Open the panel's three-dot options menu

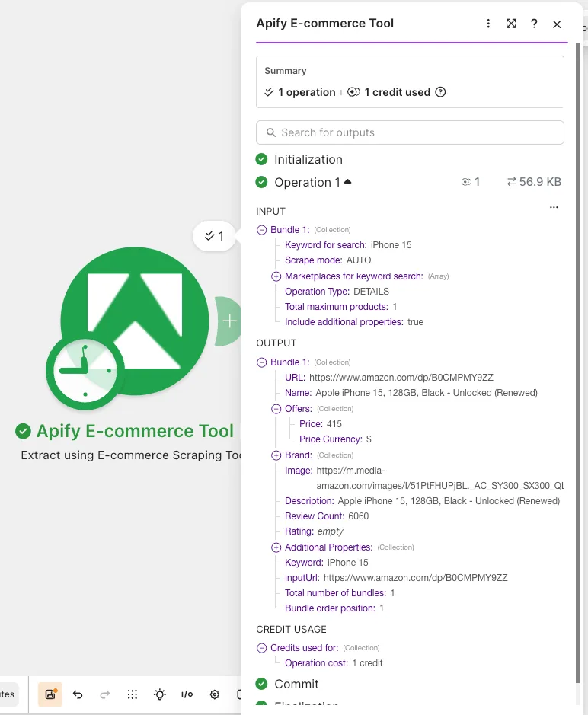488,24
